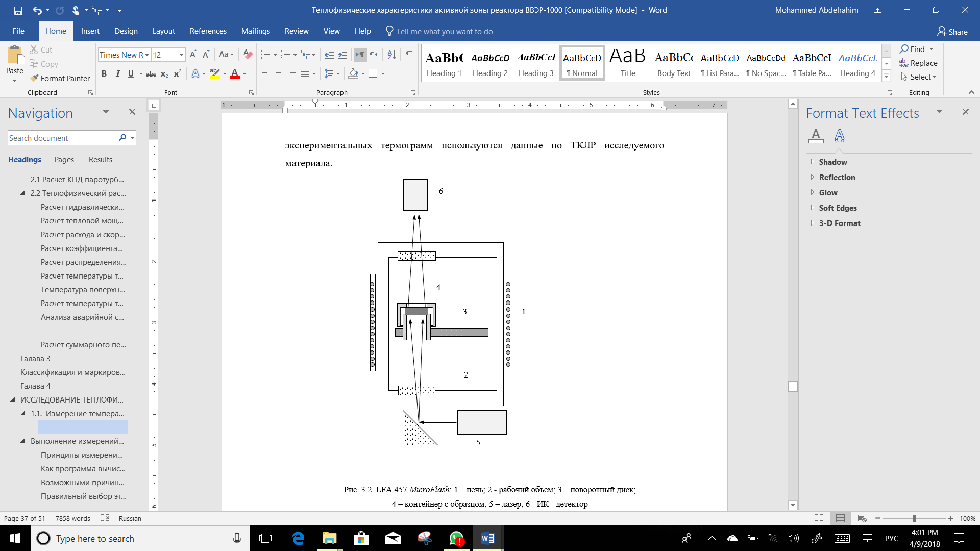Apply the Title style
The width and height of the screenshot is (980, 551).
coord(628,63)
